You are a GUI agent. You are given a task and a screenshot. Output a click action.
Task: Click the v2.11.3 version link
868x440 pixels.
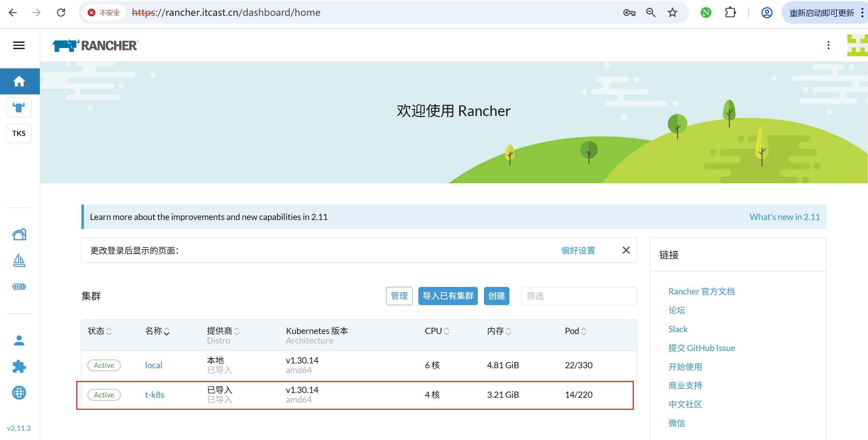[19, 428]
